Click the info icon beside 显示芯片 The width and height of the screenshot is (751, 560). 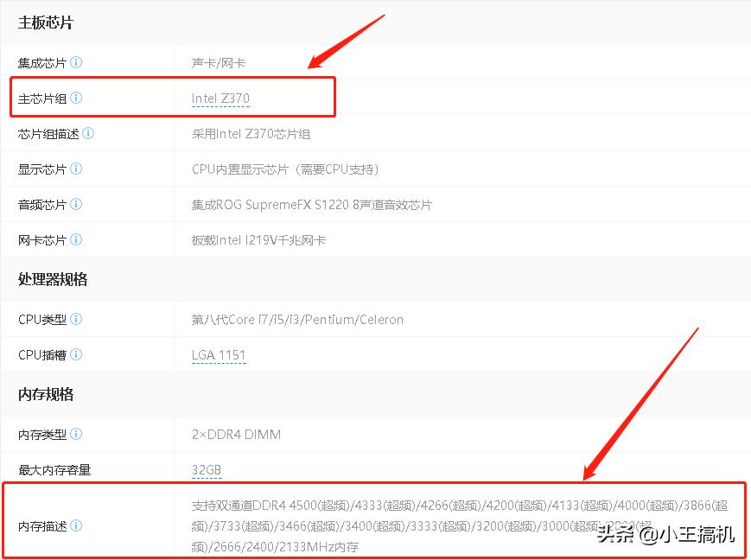pos(77,169)
